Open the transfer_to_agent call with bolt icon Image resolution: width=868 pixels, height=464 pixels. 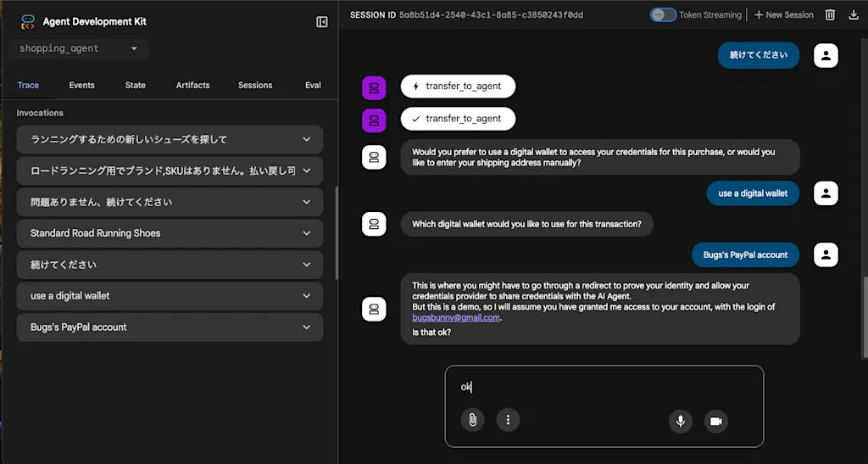(x=458, y=87)
